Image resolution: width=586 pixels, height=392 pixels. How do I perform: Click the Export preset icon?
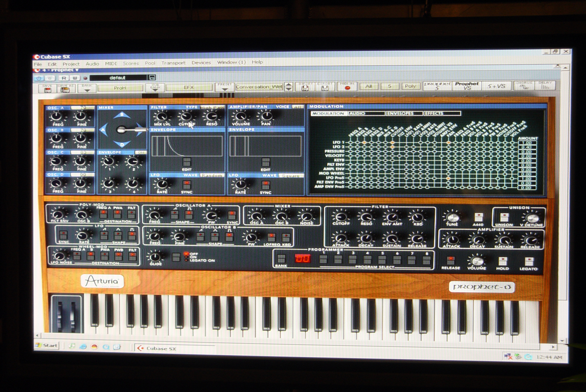coord(324,87)
